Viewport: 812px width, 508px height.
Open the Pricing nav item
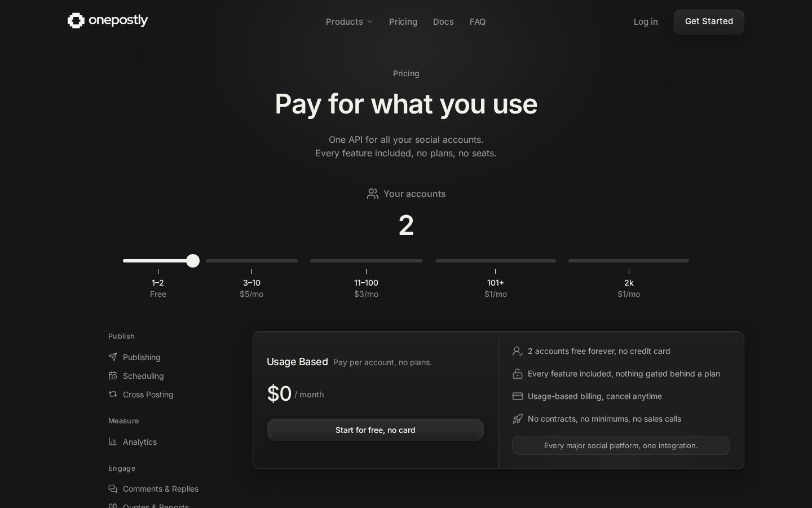pos(403,22)
